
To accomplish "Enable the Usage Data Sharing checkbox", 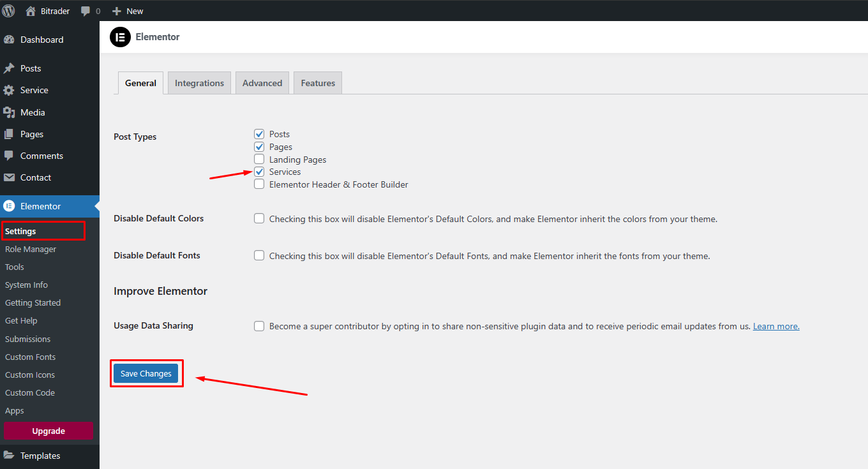I will 259,326.
